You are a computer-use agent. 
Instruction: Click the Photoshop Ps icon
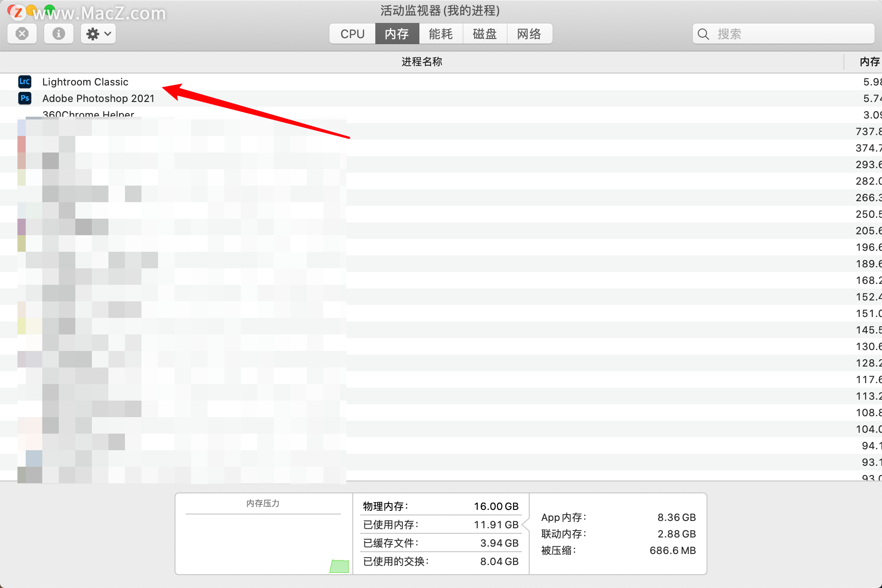[25, 98]
